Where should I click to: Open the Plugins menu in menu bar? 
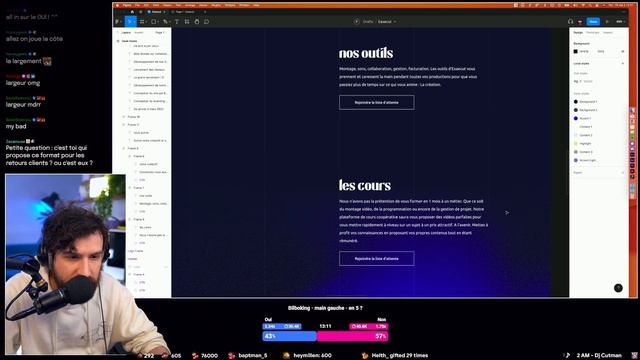click(x=216, y=5)
